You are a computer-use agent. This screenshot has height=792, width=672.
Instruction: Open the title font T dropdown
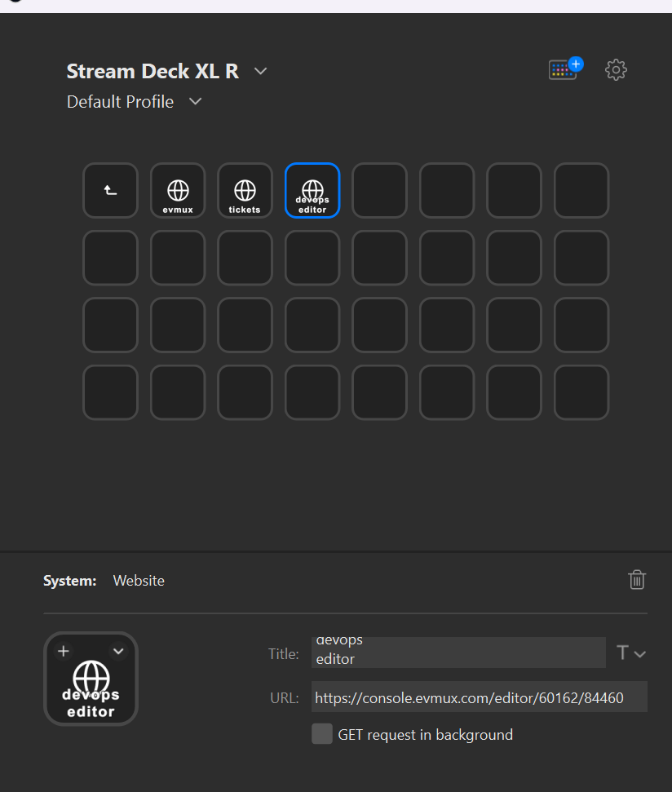click(630, 653)
